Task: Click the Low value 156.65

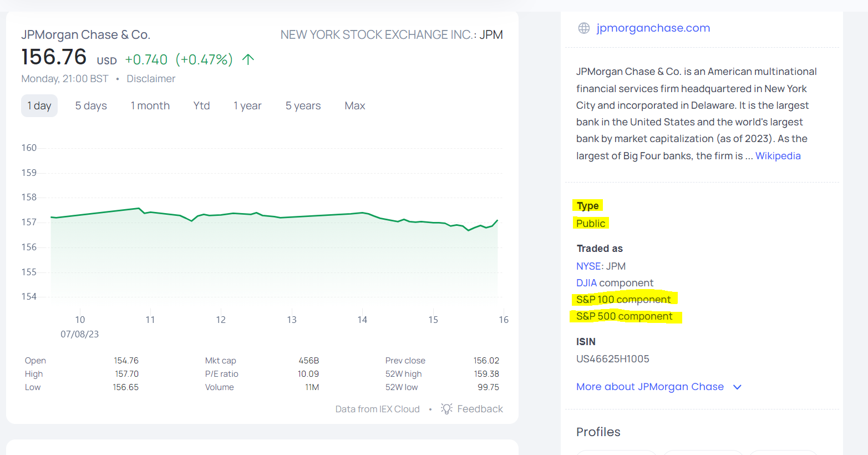Action: (x=126, y=387)
